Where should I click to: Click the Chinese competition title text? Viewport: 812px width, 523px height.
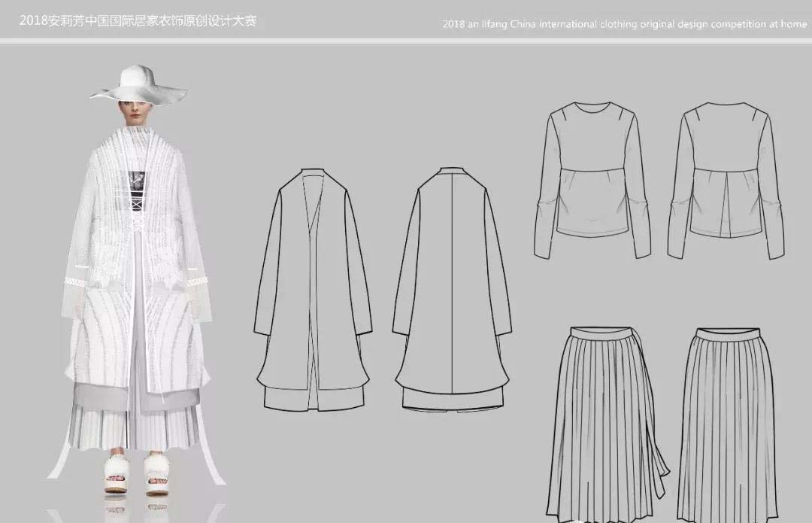pyautogui.click(x=138, y=21)
